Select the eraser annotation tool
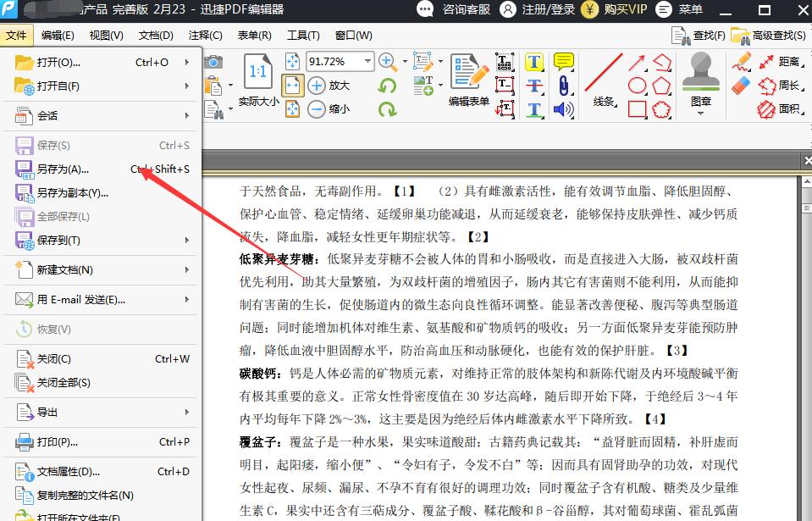Screen dimensions: 812x521 pos(743,85)
